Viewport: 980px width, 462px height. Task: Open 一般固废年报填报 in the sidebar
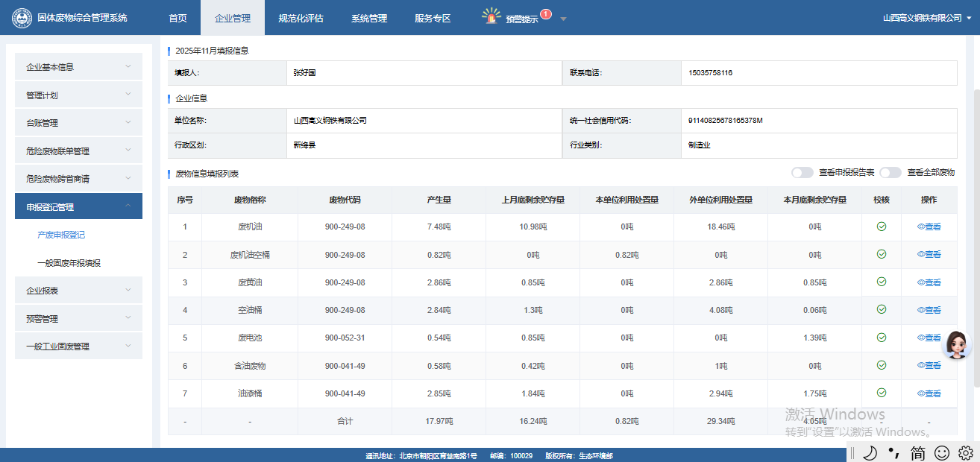click(x=69, y=263)
